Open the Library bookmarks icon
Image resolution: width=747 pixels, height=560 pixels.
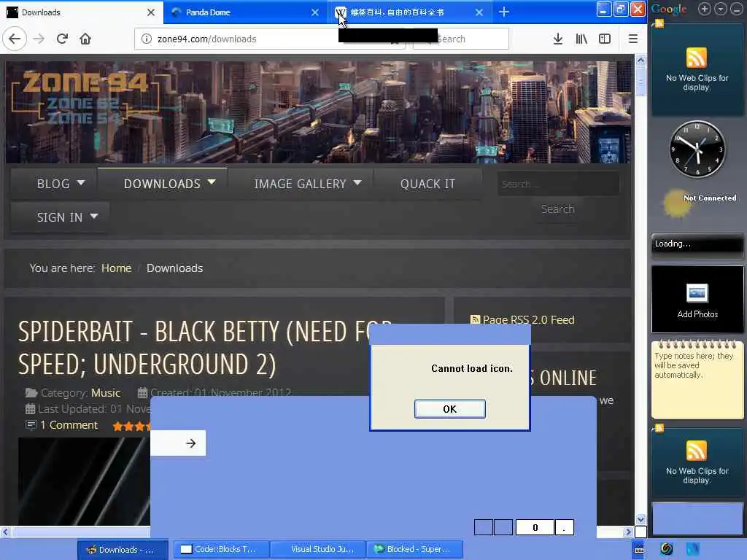pyautogui.click(x=581, y=39)
